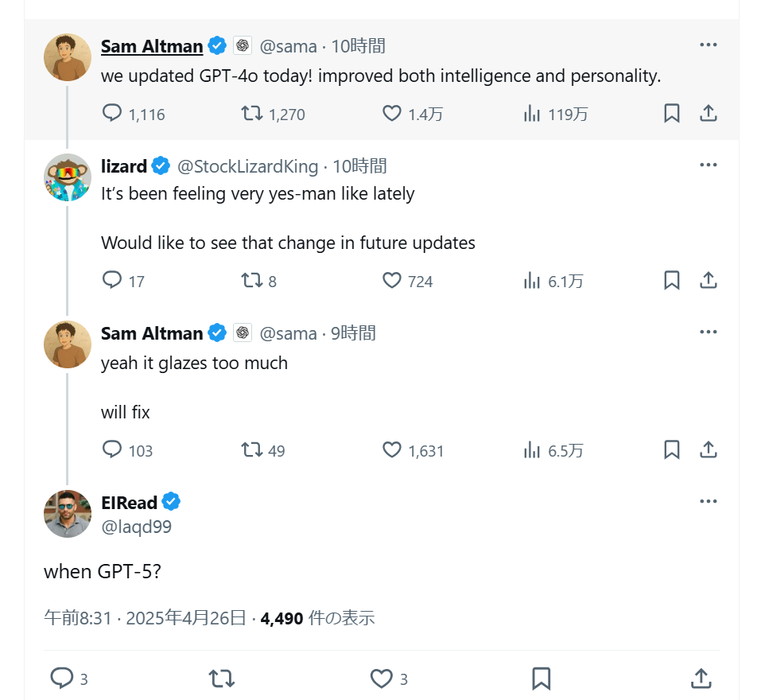Like Sam Altman's GPT-4o update tweet

(x=392, y=114)
